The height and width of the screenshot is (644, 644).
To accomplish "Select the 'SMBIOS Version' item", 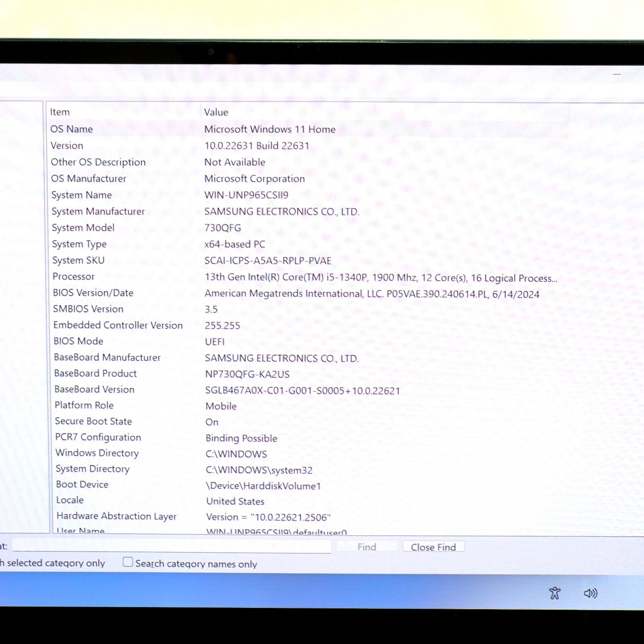I will pyautogui.click(x=88, y=309).
